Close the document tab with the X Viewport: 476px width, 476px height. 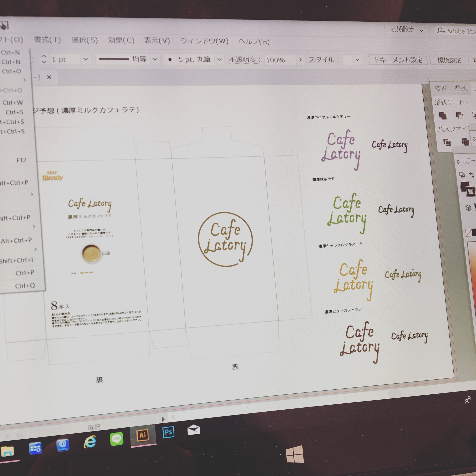coord(49,77)
